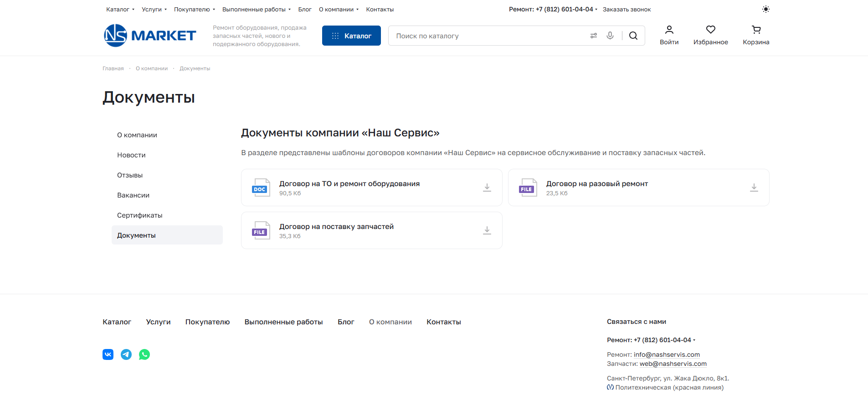This screenshot has width=868, height=401.
Task: Select Новости in sidebar
Action: point(167,155)
